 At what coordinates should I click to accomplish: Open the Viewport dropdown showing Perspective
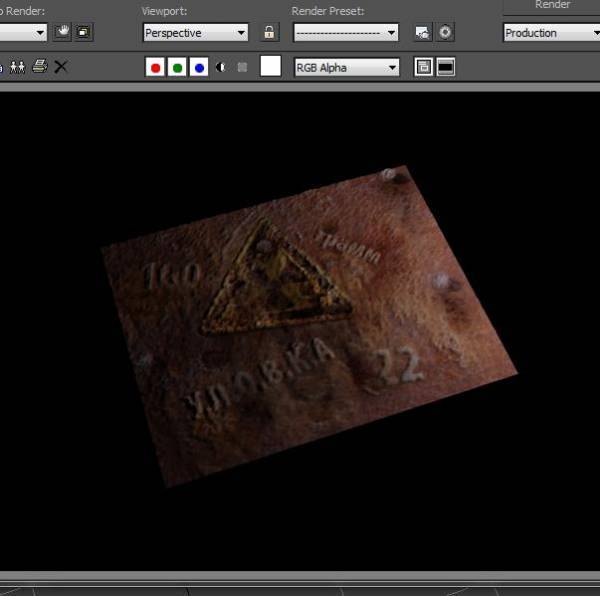click(x=195, y=33)
